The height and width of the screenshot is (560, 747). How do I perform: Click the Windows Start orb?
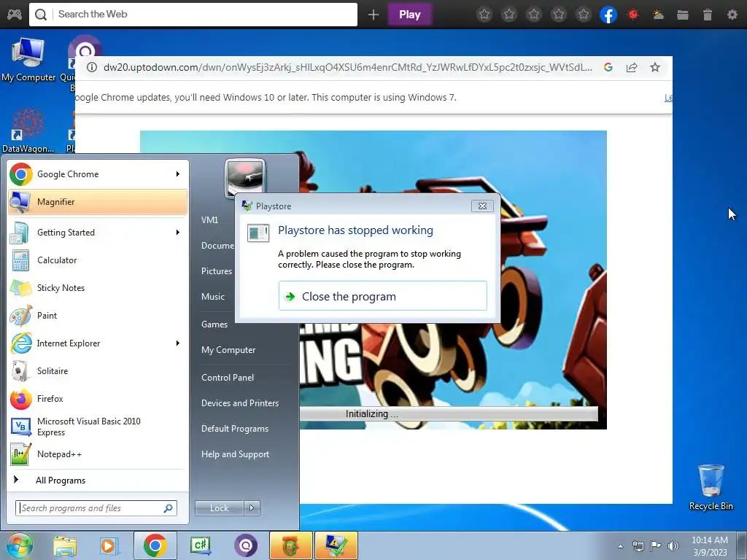pos(18,545)
